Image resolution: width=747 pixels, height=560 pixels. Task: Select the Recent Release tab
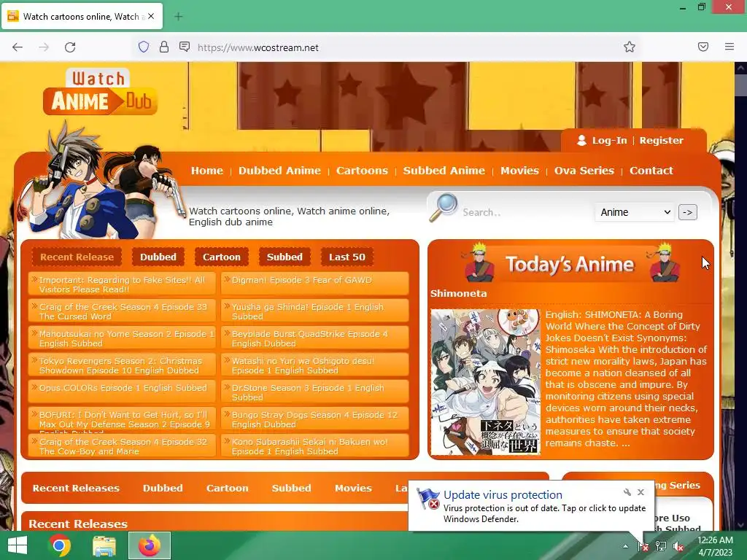pos(77,257)
